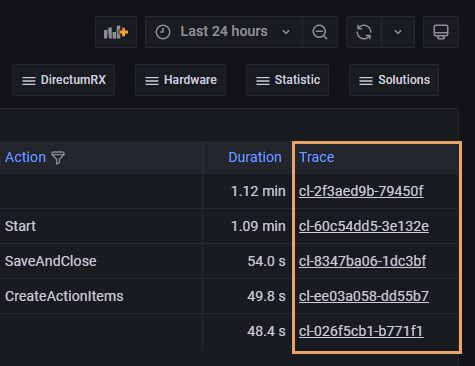Viewport: 475px width, 366px height.
Task: Refresh the dashboard with the refresh icon
Action: 364,32
